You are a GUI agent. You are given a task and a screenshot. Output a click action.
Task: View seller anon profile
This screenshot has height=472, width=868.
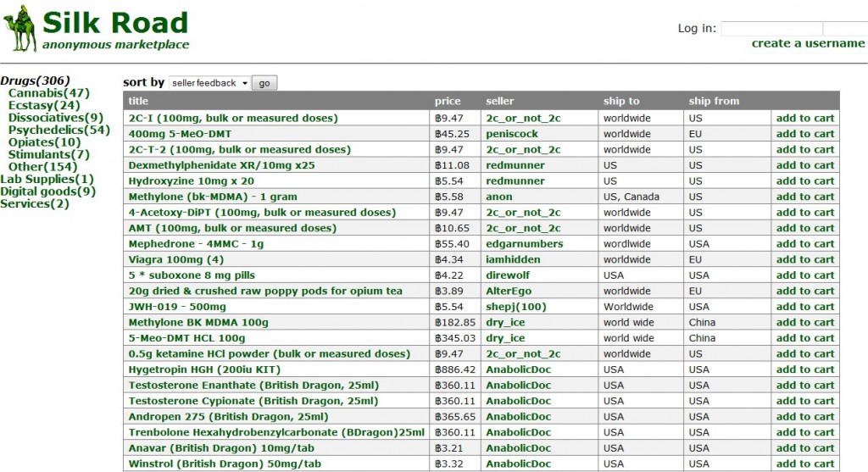(499, 197)
